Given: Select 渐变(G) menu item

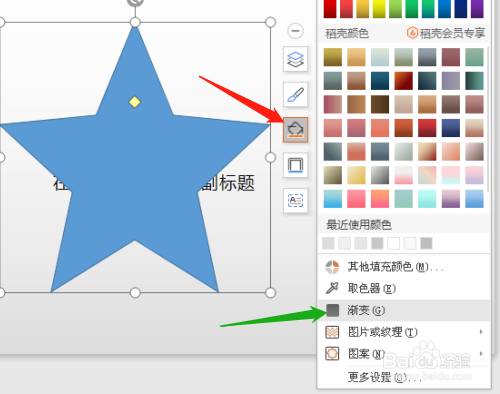Looking at the screenshot, I should point(404,310).
